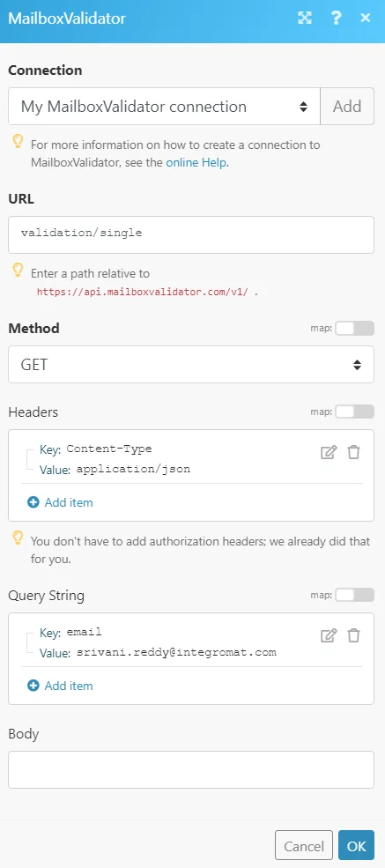The height and width of the screenshot is (868, 385).
Task: Edit the email query string item
Action: click(329, 635)
